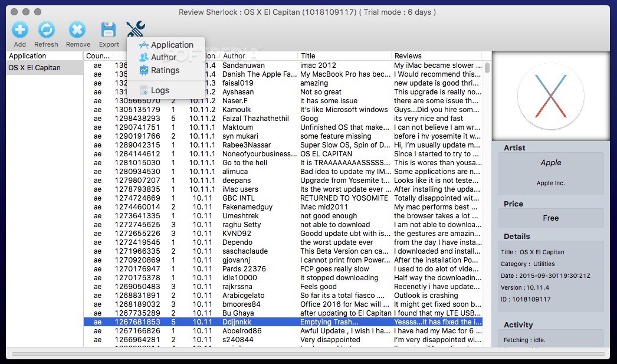The height and width of the screenshot is (364, 617).
Task: Click review ID 1270920869
Action: click(x=137, y=260)
